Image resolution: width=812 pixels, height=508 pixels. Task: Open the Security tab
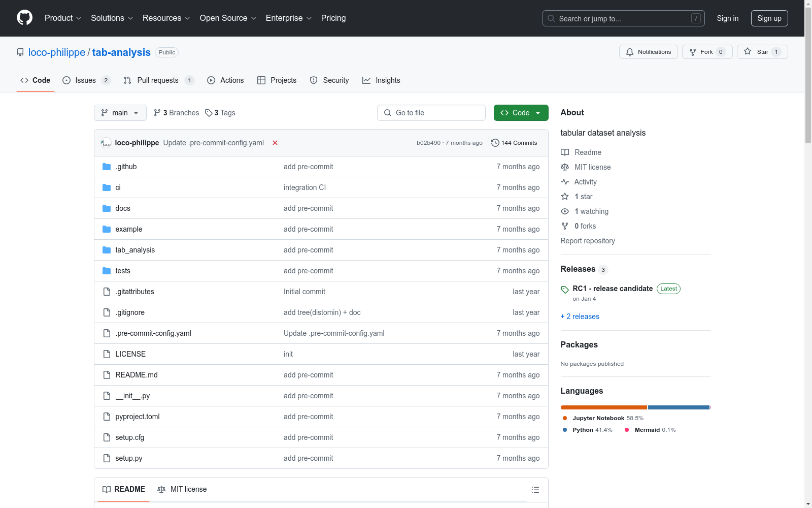pyautogui.click(x=329, y=80)
